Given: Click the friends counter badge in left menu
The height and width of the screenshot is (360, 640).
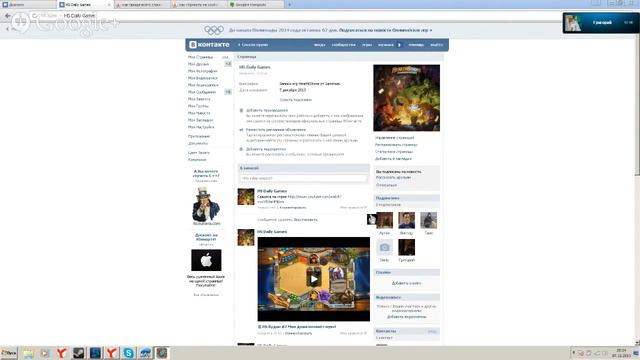Looking at the screenshot, I should (x=228, y=64).
